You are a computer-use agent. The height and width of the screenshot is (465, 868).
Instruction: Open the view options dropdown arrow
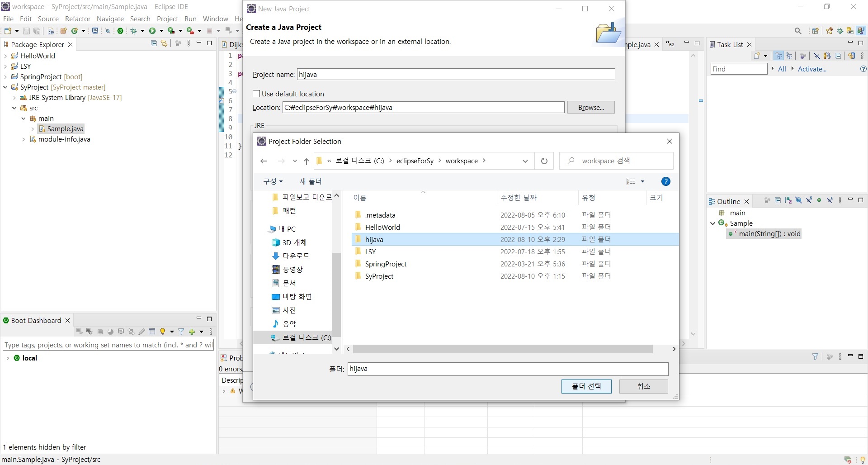(642, 181)
